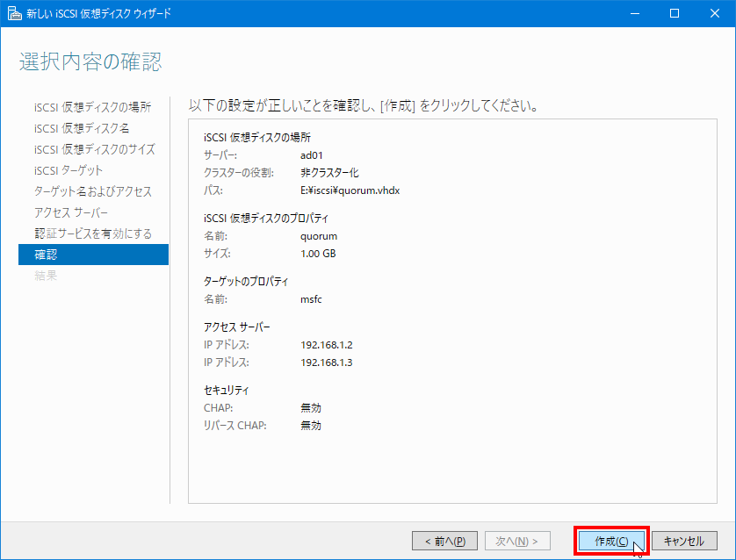Click the キャンセル button

pos(684,541)
